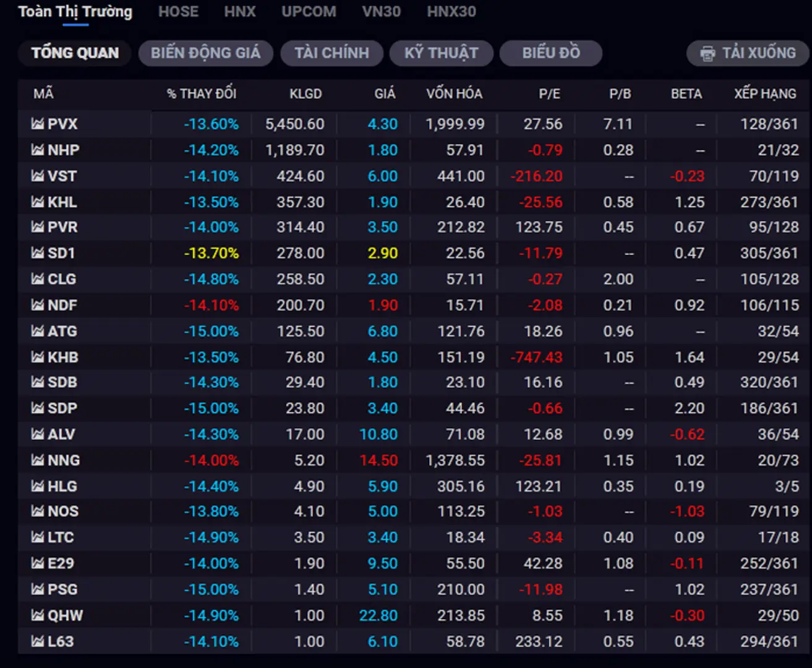812x668 pixels.
Task: Sort by the XẾP HẠNG column header
Action: 765,94
